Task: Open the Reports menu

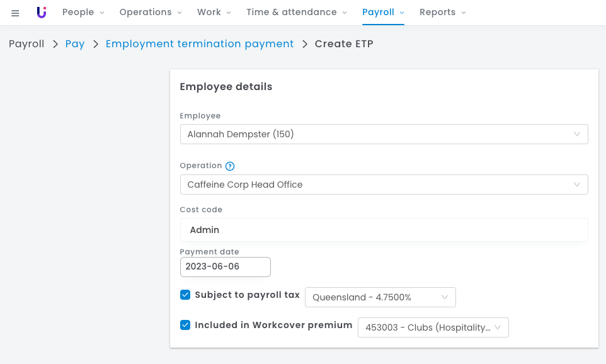Action: (x=443, y=13)
